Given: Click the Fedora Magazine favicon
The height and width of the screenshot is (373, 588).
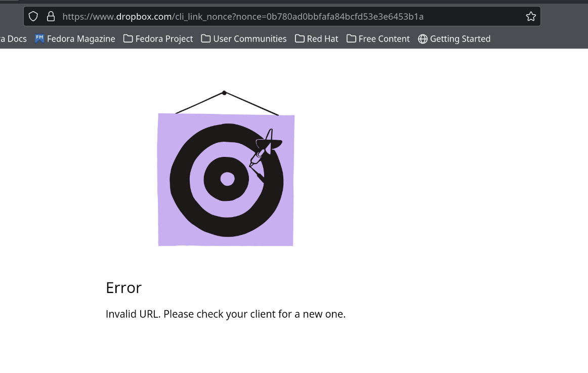Looking at the screenshot, I should pos(40,38).
